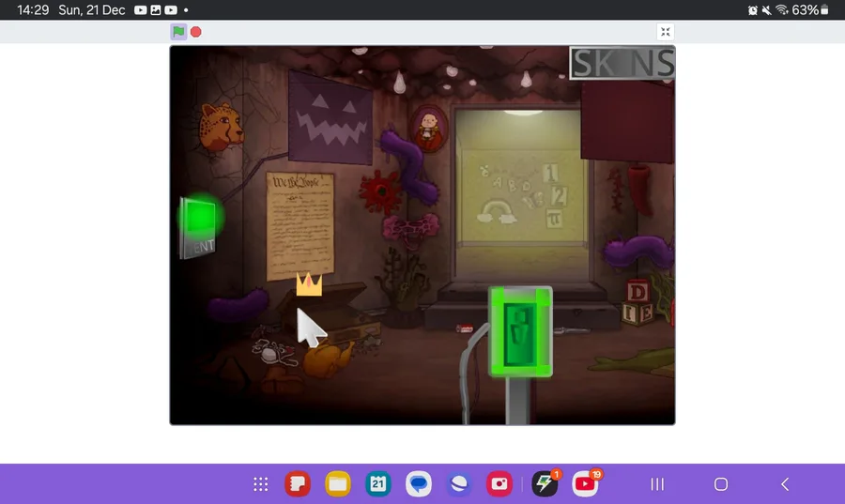Image resolution: width=845 pixels, height=504 pixels.
Task: Click the roast chicken on the floor
Action: 327,359
